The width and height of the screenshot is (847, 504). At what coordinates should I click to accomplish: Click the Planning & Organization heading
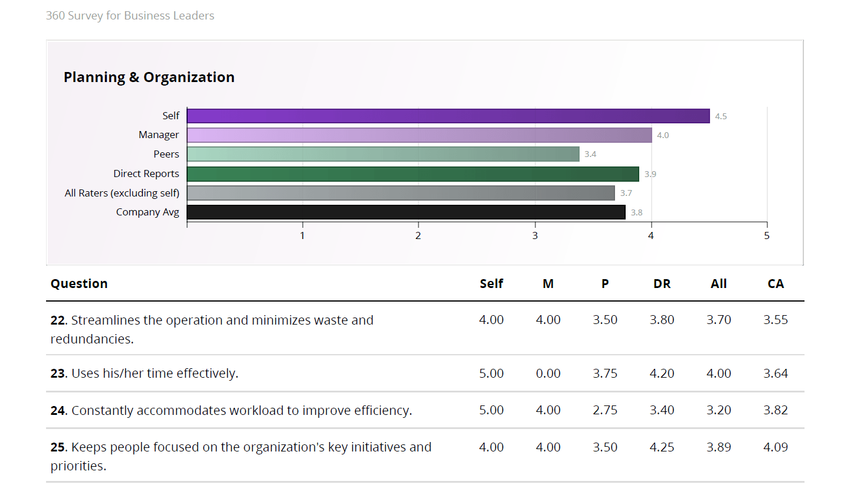(149, 77)
